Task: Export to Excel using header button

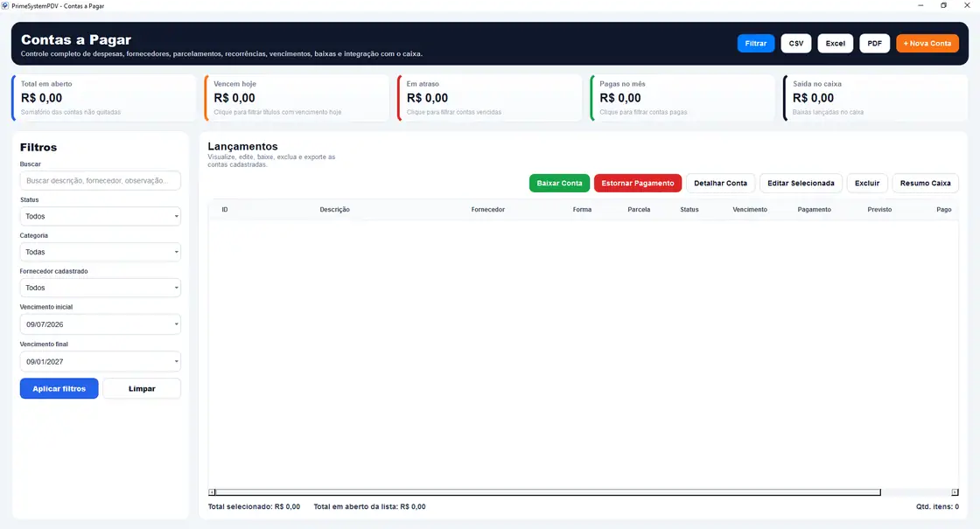Action: pos(835,43)
